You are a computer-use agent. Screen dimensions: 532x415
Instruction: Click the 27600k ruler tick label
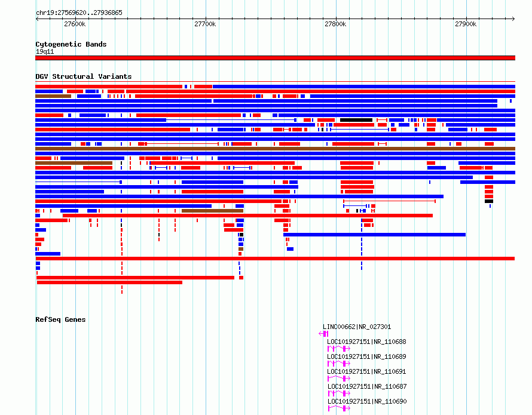[x=75, y=24]
